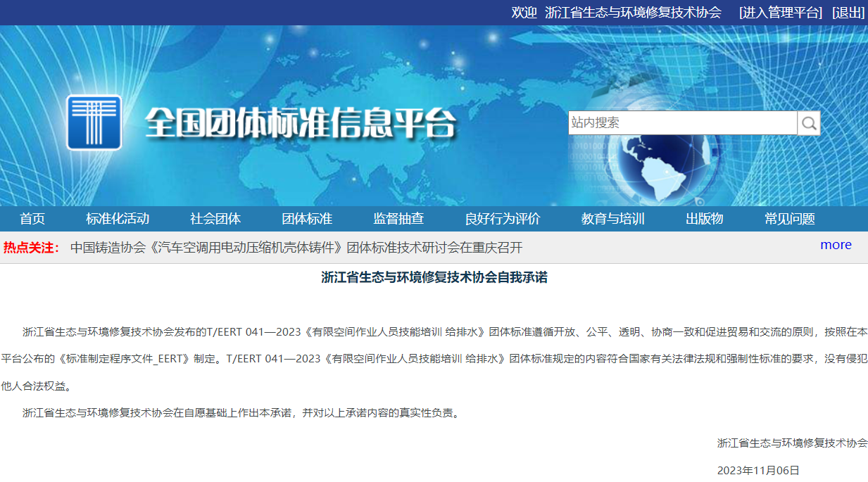868x482 pixels.
Task: Open the 首页 menu item
Action: pos(32,219)
